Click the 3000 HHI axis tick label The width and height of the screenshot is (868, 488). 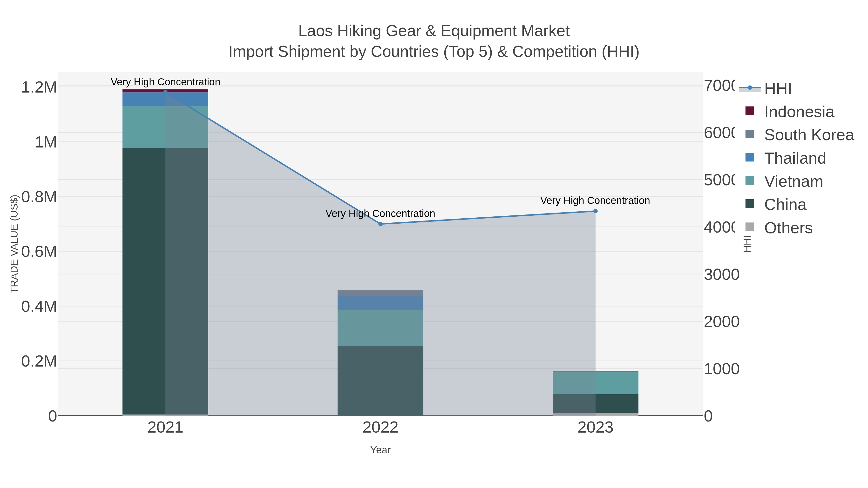[722, 274]
